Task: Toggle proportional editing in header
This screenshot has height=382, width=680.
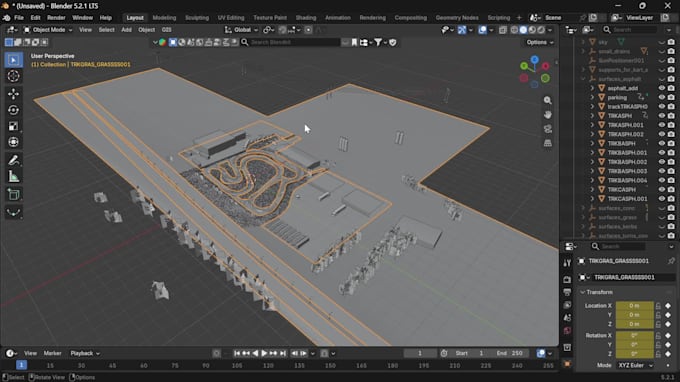Action: click(x=308, y=30)
